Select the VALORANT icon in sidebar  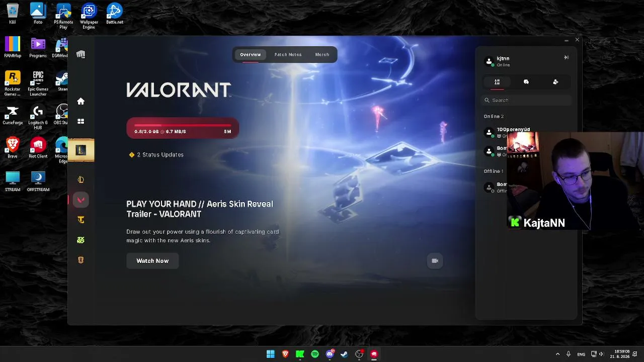tap(80, 200)
